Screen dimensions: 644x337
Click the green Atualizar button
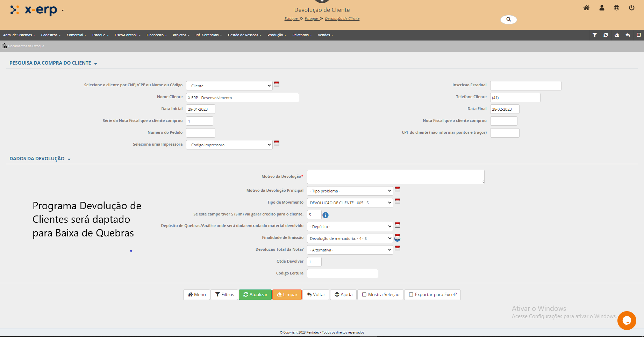(x=255, y=294)
